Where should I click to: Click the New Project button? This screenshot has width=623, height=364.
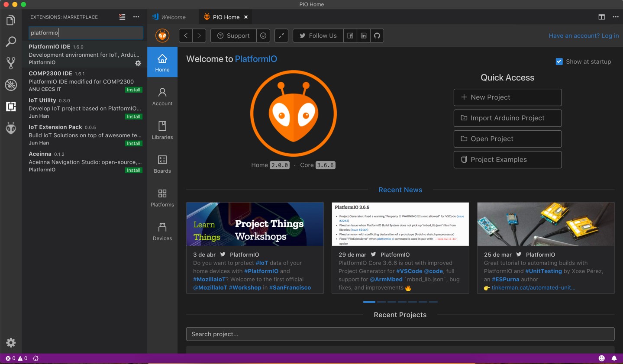click(x=507, y=97)
